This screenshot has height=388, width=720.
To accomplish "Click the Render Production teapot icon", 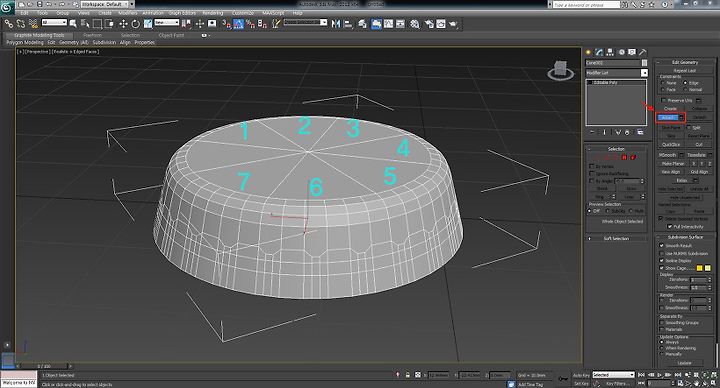I will [x=454, y=23].
